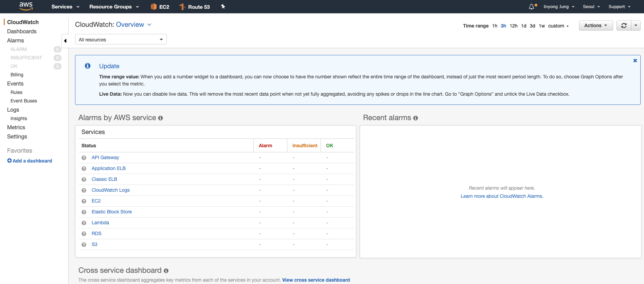The width and height of the screenshot is (644, 284).
Task: Open the Services menu
Action: (x=65, y=7)
